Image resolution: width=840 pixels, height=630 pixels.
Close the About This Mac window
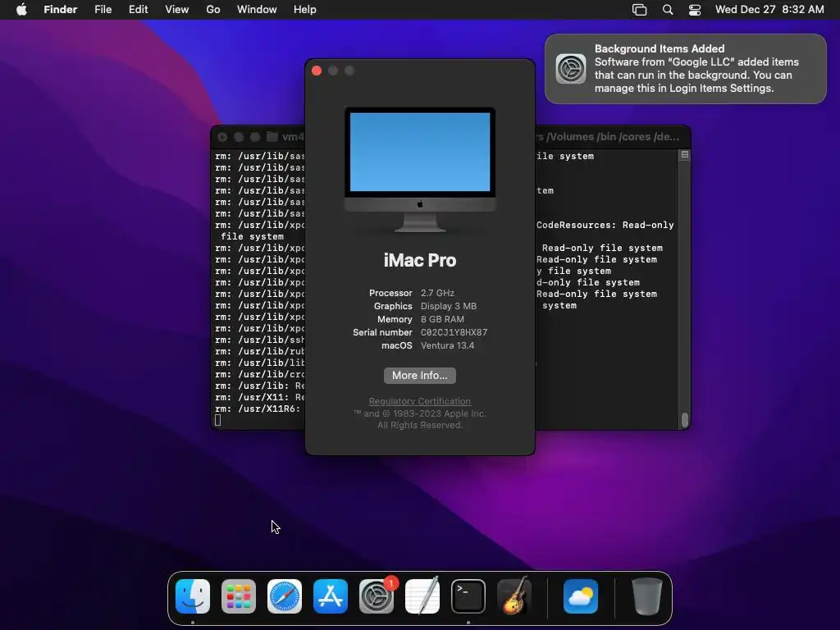pyautogui.click(x=317, y=71)
